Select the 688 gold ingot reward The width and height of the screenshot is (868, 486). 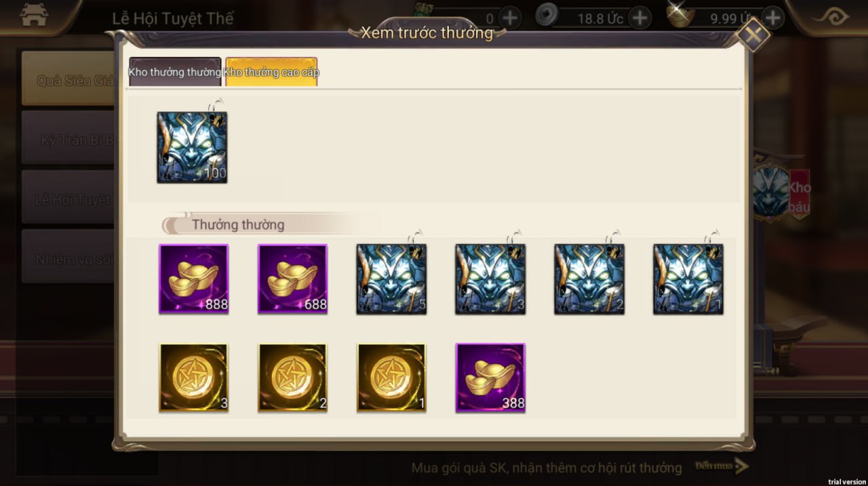tap(292, 279)
